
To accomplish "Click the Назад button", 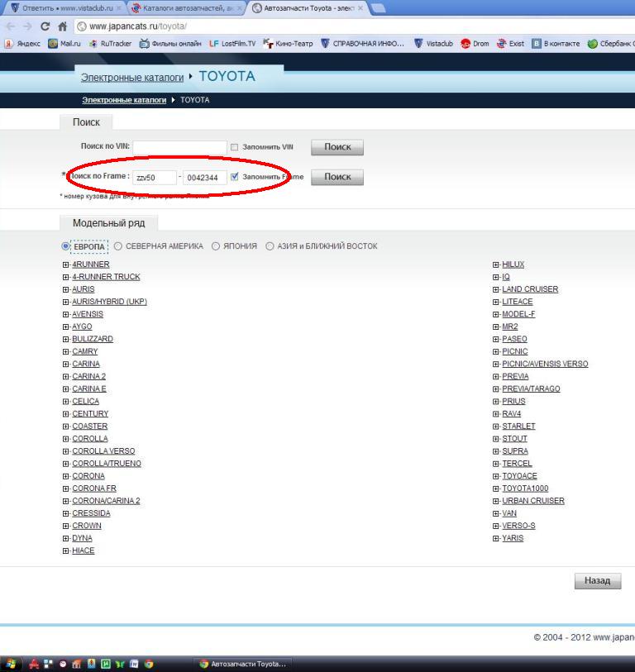I will [x=597, y=581].
